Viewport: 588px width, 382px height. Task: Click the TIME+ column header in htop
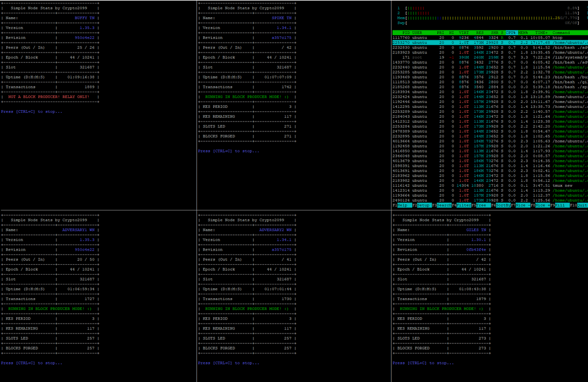[542, 33]
